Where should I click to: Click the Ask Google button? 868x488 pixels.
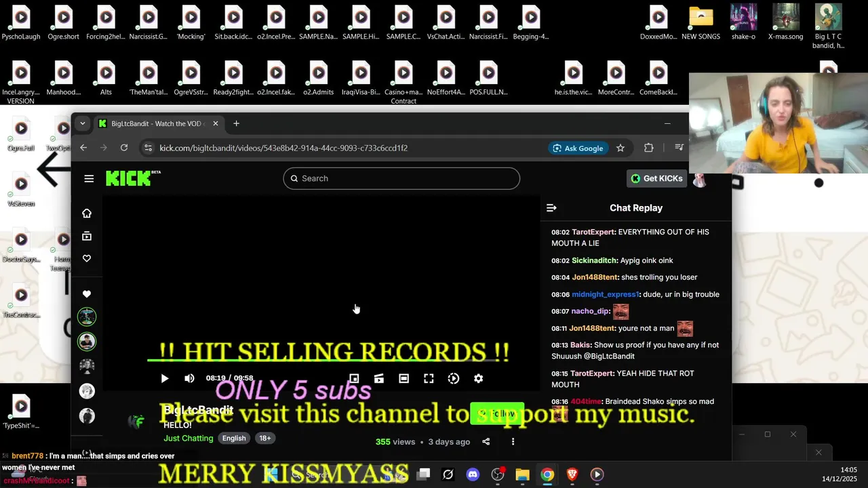[578, 148]
